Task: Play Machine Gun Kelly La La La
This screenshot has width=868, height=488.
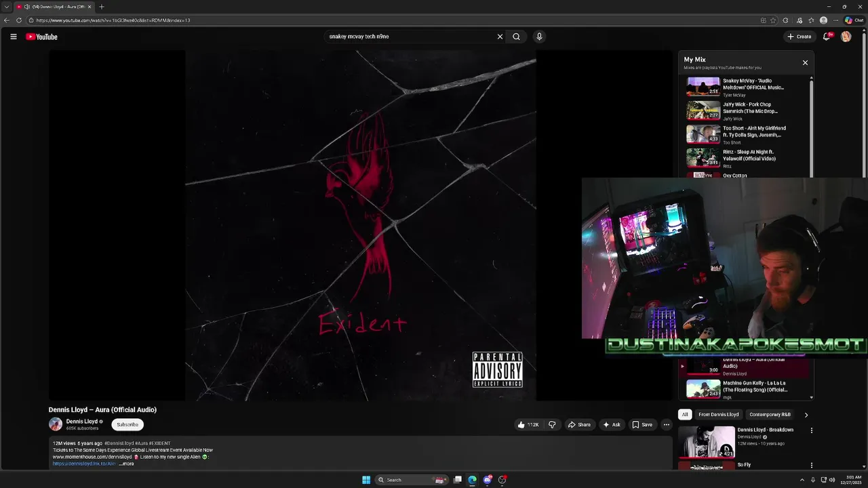Action: pos(745,389)
